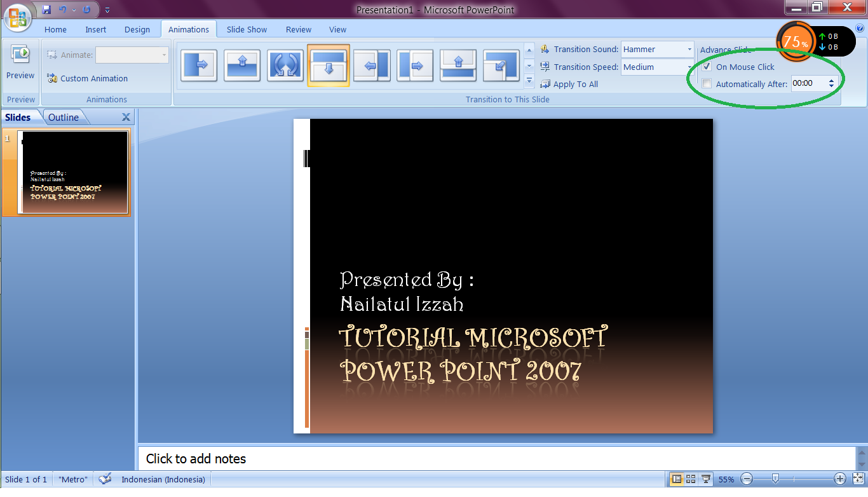Click the 'Slide 1 of 1' indicator

pyautogui.click(x=26, y=479)
